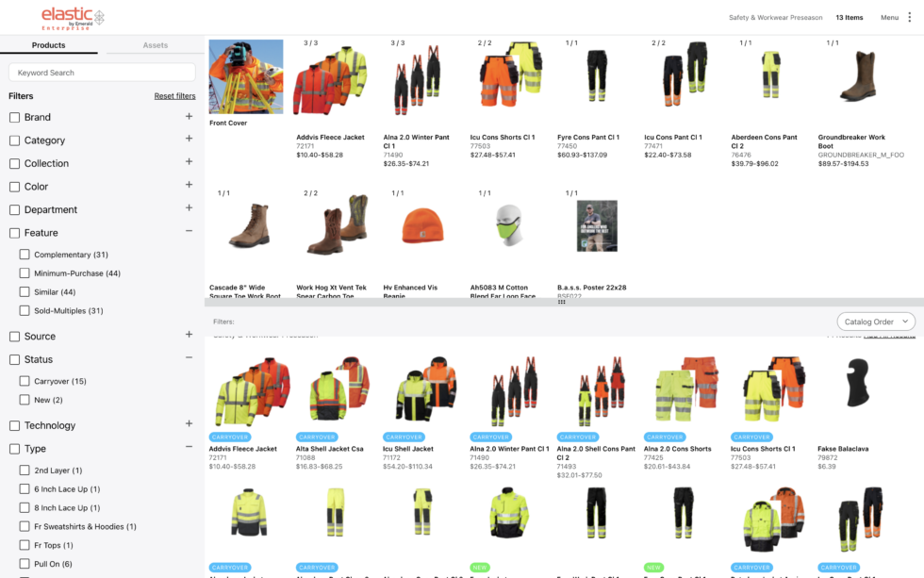This screenshot has height=578, width=924.
Task: Check the Carryover (15) checkbox
Action: pyautogui.click(x=25, y=382)
